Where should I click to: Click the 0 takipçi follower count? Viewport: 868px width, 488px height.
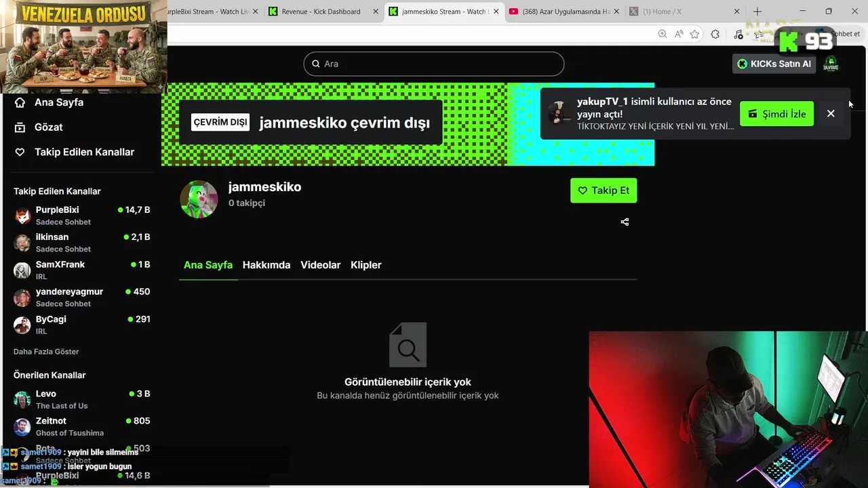point(247,203)
